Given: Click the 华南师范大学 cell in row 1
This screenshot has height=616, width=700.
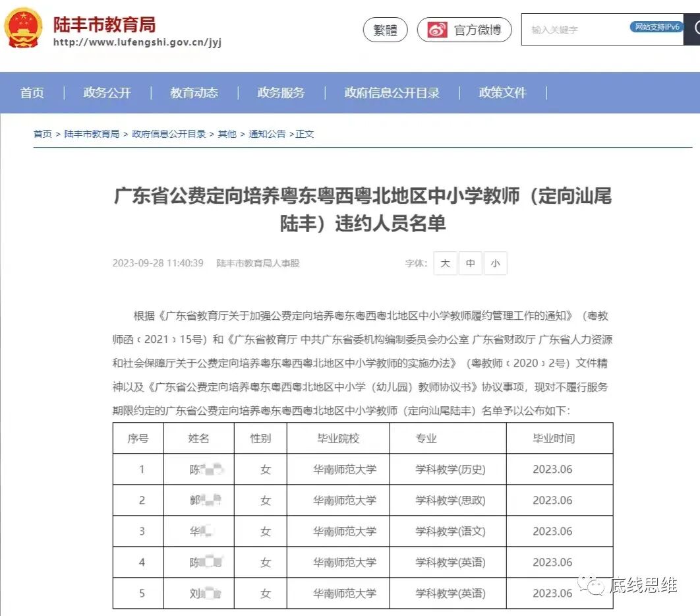Looking at the screenshot, I should 338,470.
